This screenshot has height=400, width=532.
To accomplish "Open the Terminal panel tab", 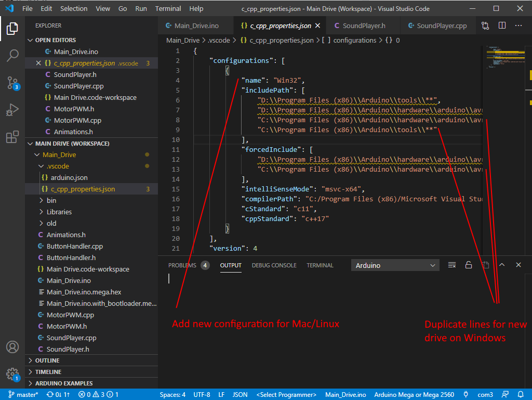I will (320, 265).
